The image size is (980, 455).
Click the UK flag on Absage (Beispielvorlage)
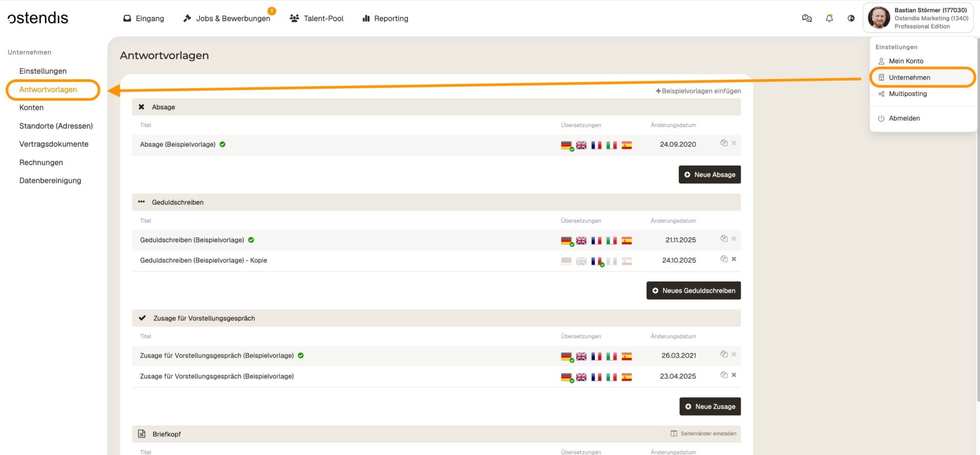coord(581,145)
